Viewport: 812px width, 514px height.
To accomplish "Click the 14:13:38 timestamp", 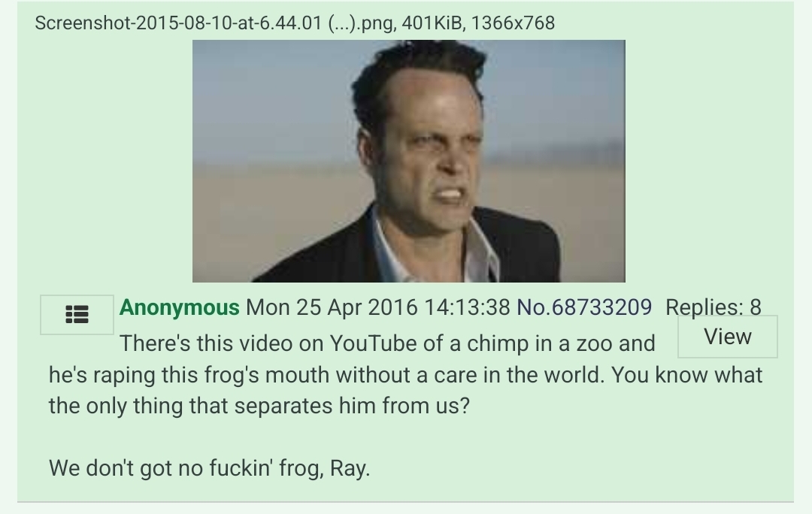I will pos(467,307).
